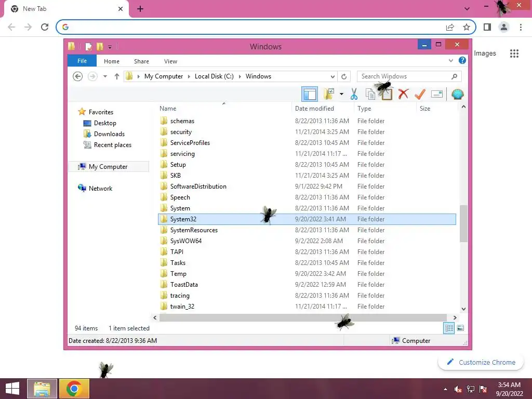Select the schemas folder

point(182,121)
